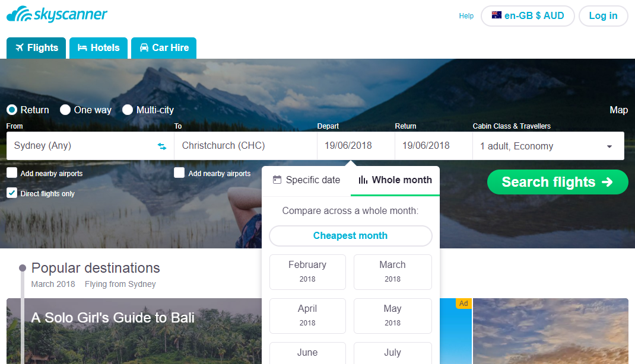Viewport: 635px width, 364px height.
Task: Enable Add nearby airports under From field
Action: pyautogui.click(x=12, y=173)
